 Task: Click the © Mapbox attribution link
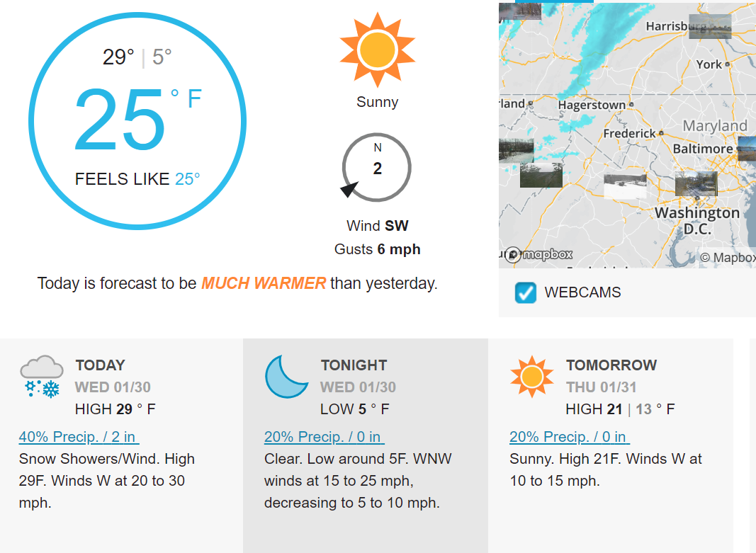[x=728, y=258]
